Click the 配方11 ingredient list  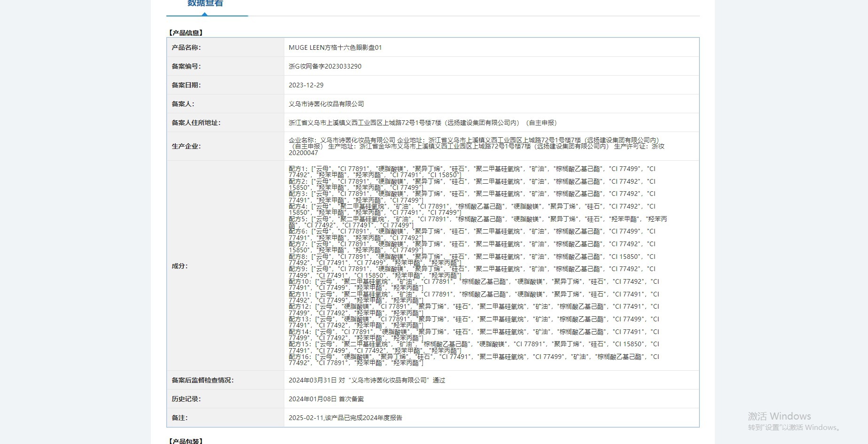point(474,297)
